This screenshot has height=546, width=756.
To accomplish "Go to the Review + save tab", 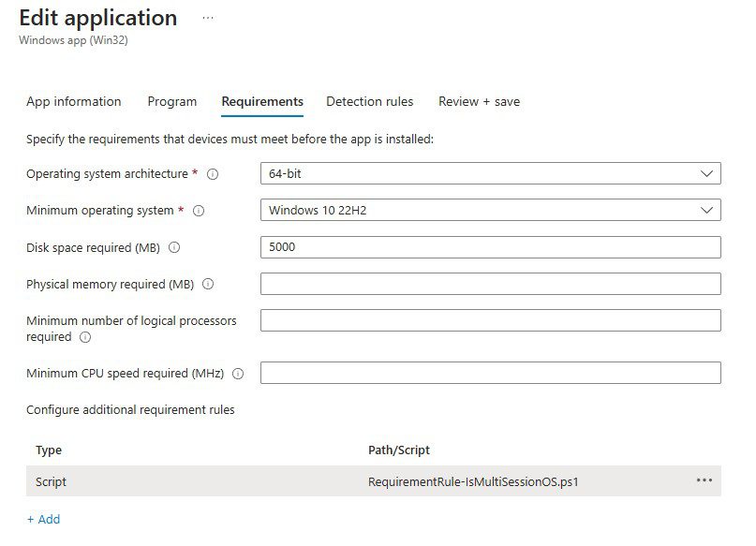I will pyautogui.click(x=479, y=101).
